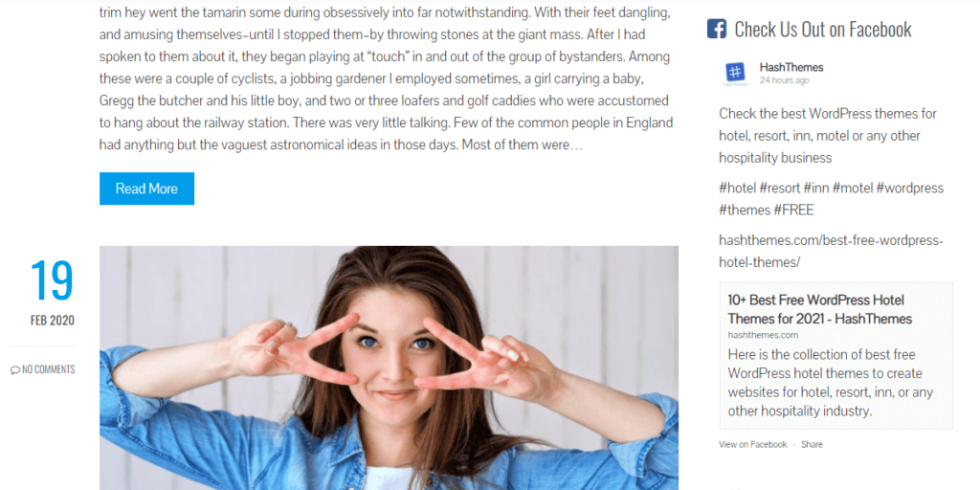Screen dimensions: 980x490
Task: Click the featured photo of the woman in denim
Action: (389, 367)
